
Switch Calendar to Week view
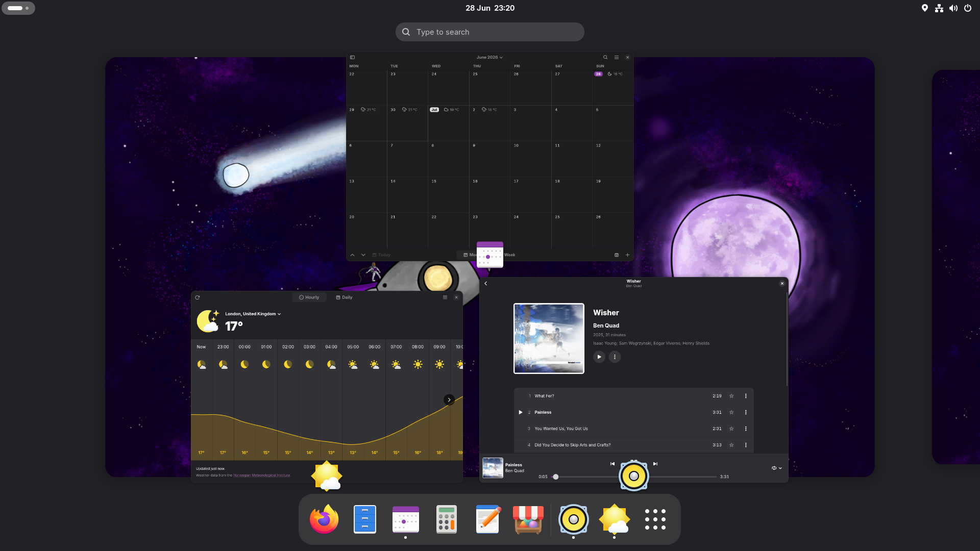509,255
